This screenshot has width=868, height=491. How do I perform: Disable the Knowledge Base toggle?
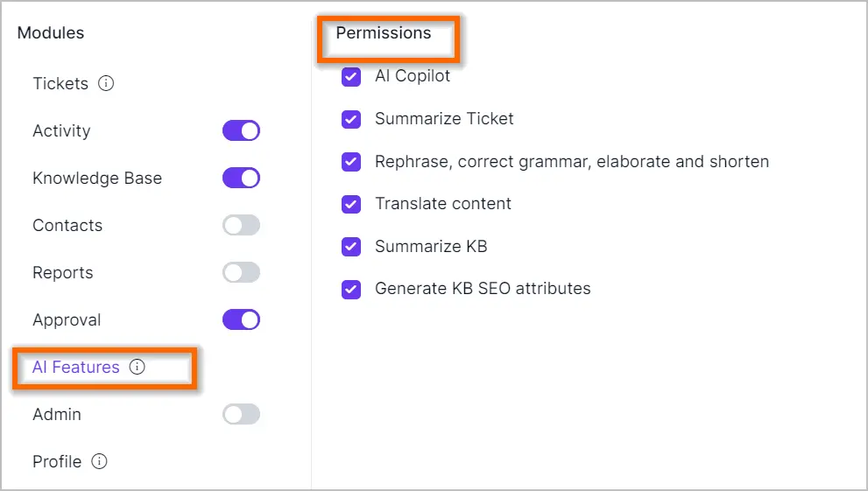click(x=242, y=178)
